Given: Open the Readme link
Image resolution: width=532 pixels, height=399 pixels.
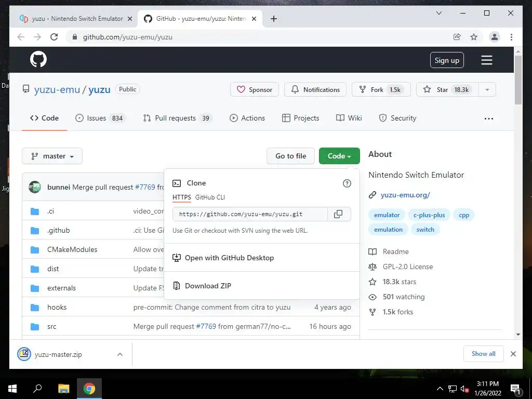Looking at the screenshot, I should pyautogui.click(x=395, y=252).
